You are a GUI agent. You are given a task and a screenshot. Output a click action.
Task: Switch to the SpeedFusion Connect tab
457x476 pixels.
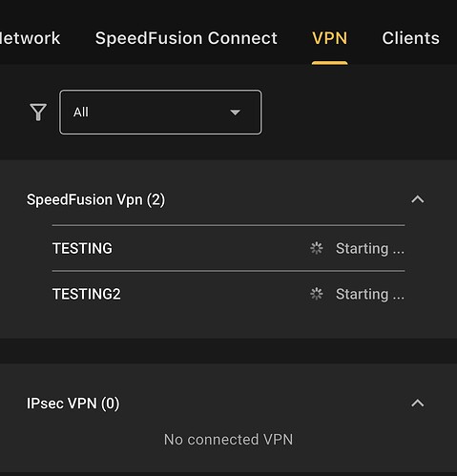(x=186, y=38)
